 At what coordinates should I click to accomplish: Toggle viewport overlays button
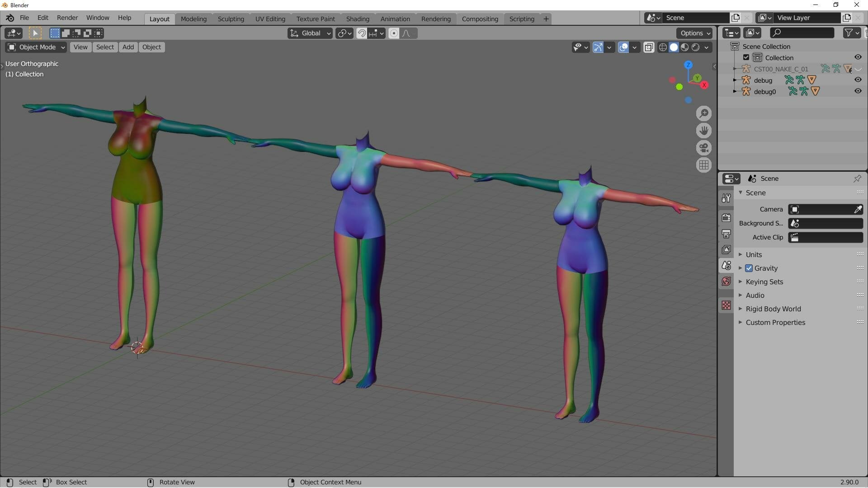[623, 47]
